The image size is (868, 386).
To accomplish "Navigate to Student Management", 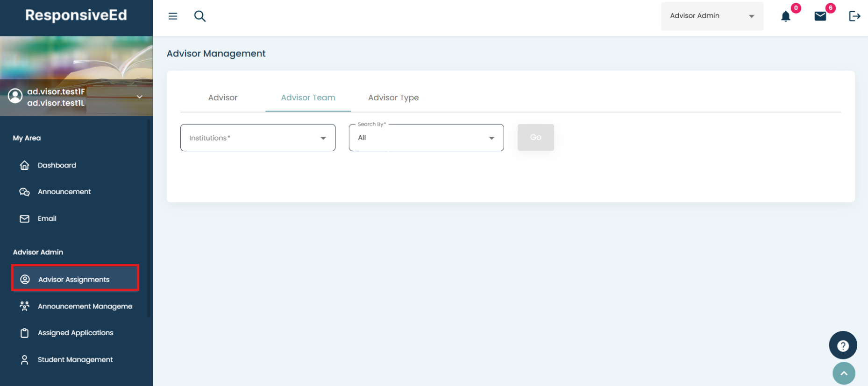I will [75, 359].
